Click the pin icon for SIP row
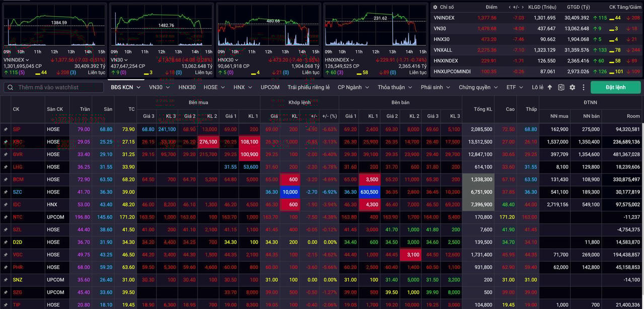Screen dimensions: 644x309 (6, 130)
